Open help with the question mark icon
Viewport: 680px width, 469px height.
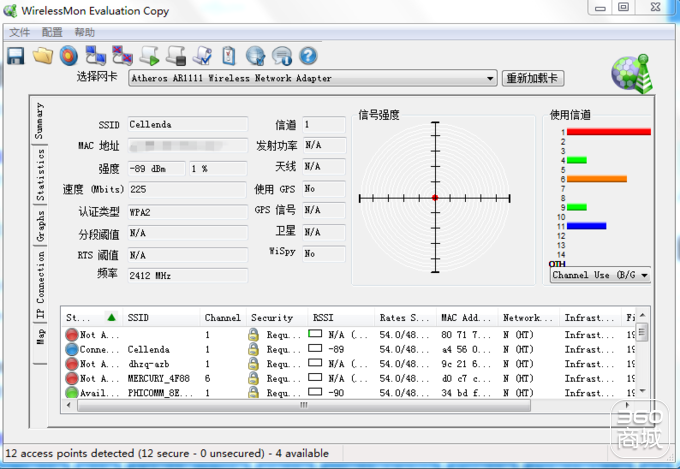[308, 56]
